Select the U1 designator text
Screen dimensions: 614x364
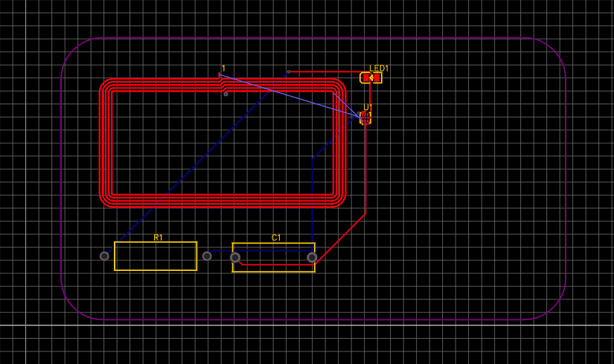[368, 107]
